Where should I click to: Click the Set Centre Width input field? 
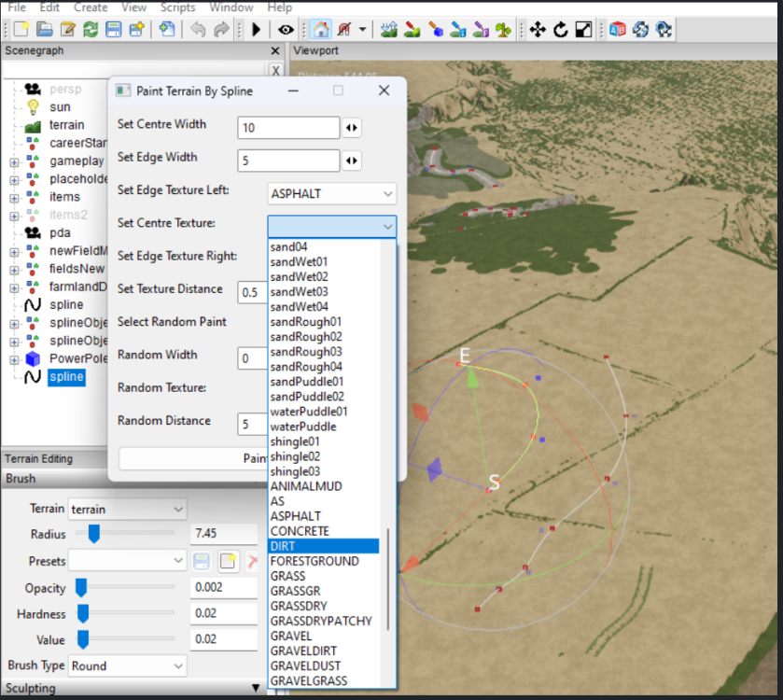coord(288,128)
